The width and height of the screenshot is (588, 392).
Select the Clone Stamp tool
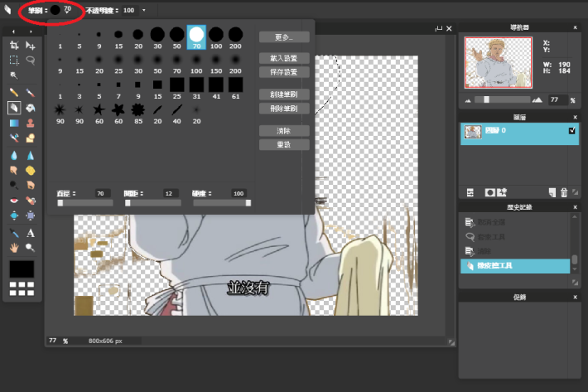31,123
